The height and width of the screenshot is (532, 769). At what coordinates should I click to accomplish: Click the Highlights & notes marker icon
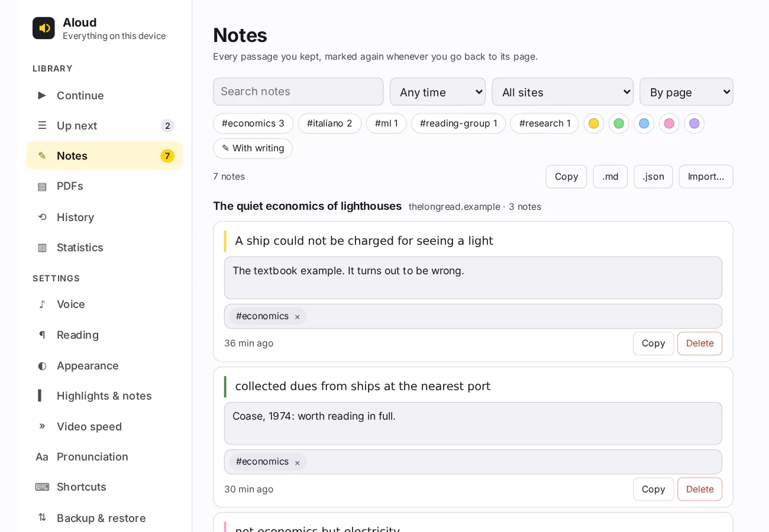[40, 395]
